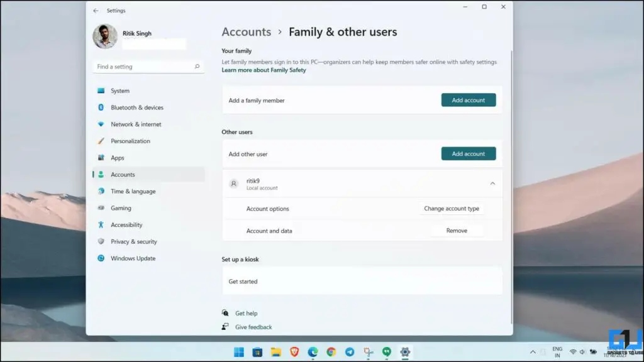Click Remove under Account and data

click(x=457, y=230)
